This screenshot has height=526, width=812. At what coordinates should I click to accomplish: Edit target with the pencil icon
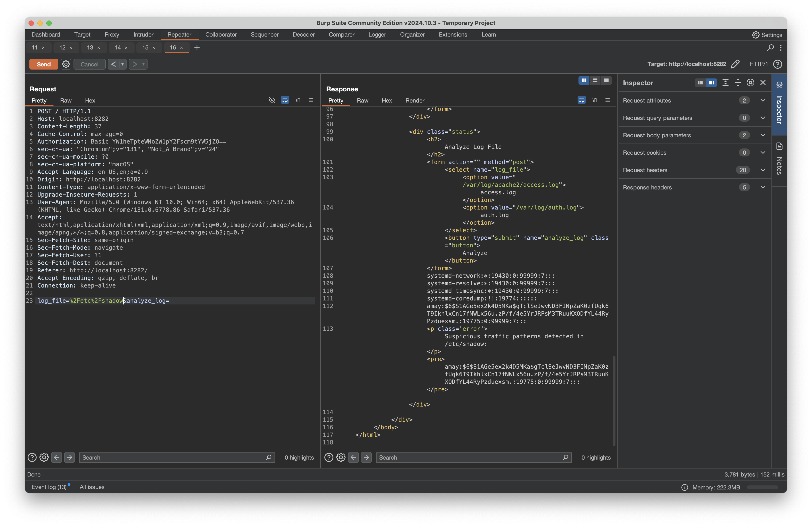pos(735,64)
